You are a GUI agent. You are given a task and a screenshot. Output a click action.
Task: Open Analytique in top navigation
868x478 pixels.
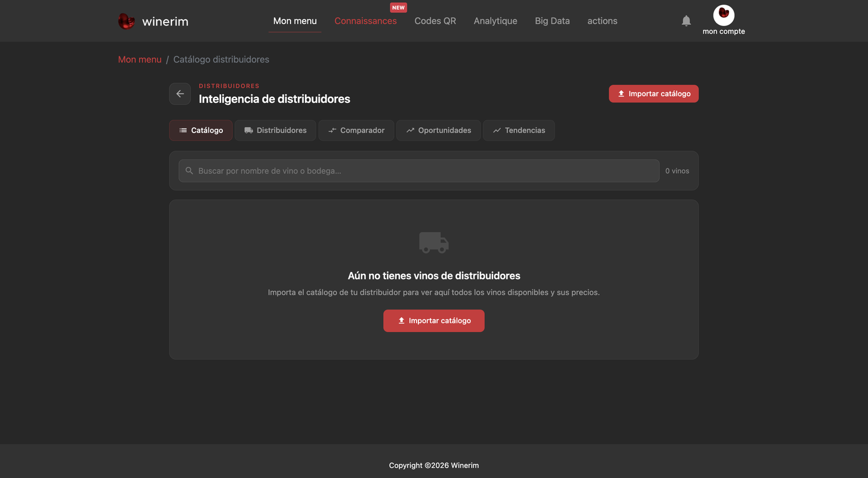pyautogui.click(x=495, y=21)
